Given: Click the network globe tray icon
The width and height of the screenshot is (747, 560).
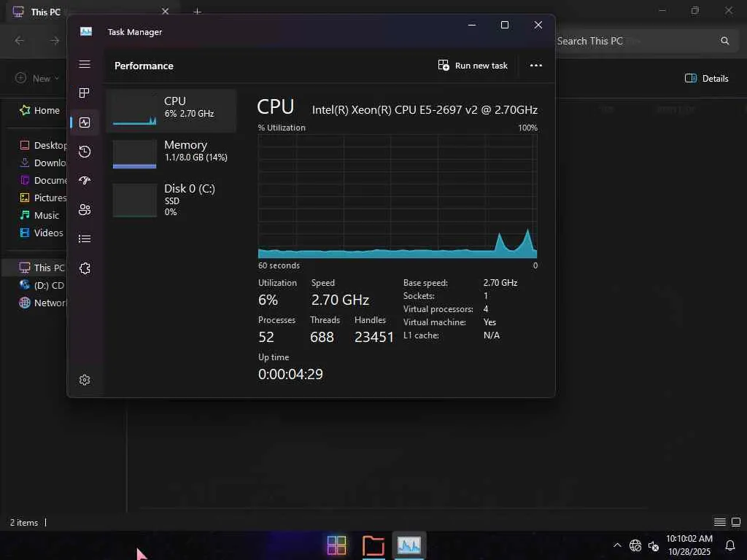Looking at the screenshot, I should [635, 545].
